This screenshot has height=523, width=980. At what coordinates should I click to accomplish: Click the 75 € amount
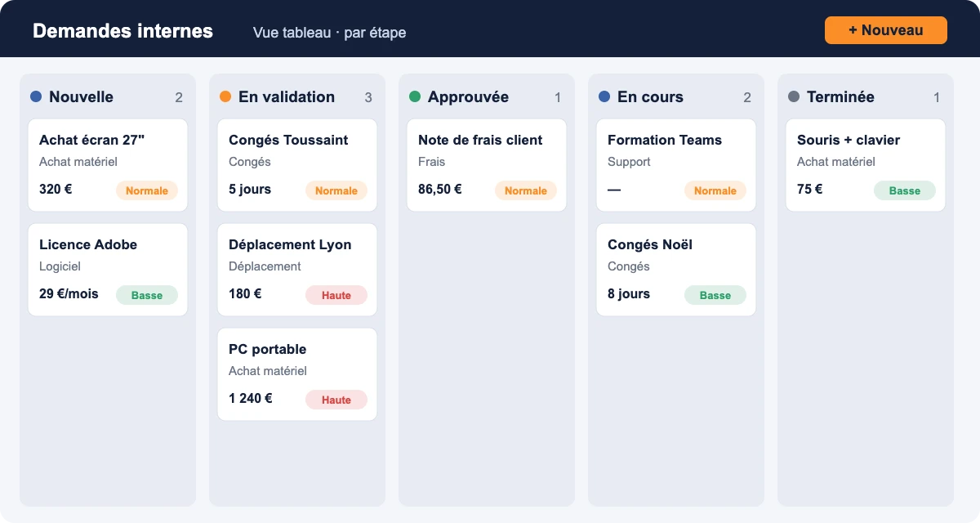810,189
